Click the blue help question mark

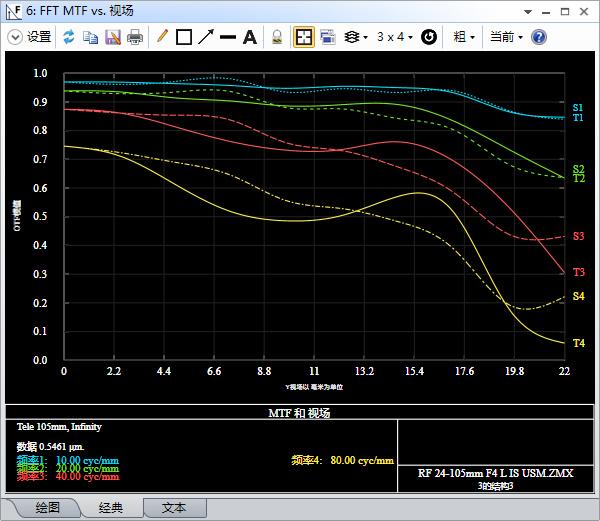click(x=539, y=37)
